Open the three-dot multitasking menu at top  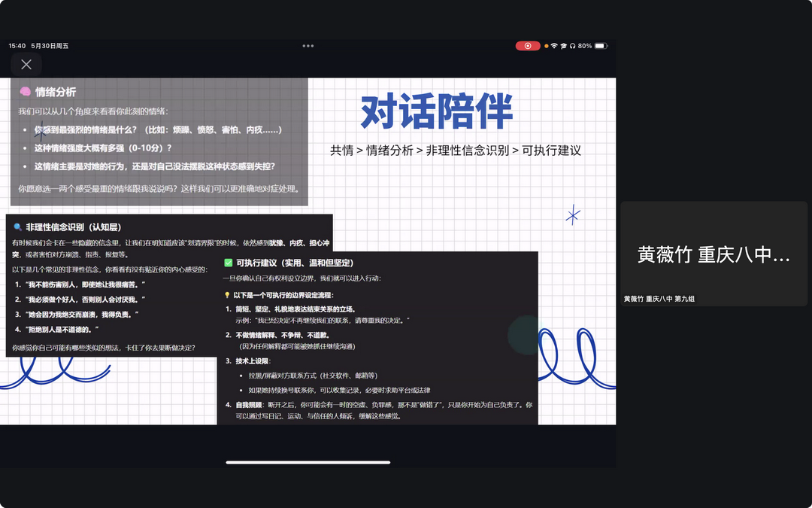click(308, 46)
